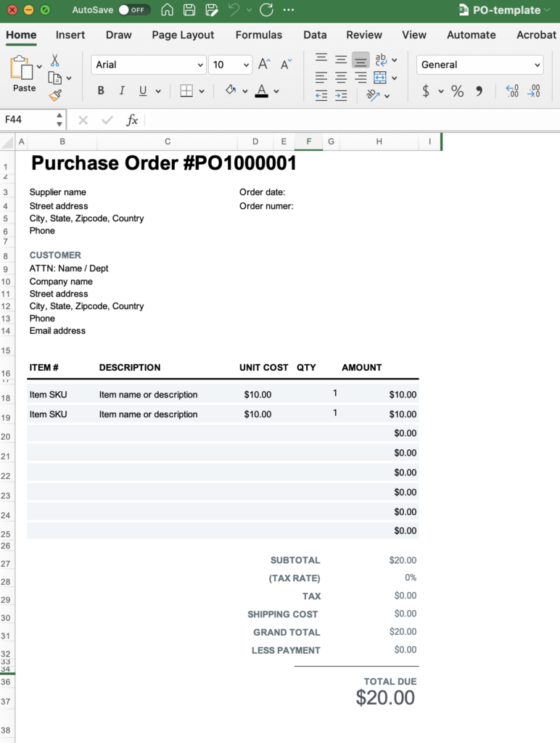
Task: Click Align Left icon
Action: 321,77
